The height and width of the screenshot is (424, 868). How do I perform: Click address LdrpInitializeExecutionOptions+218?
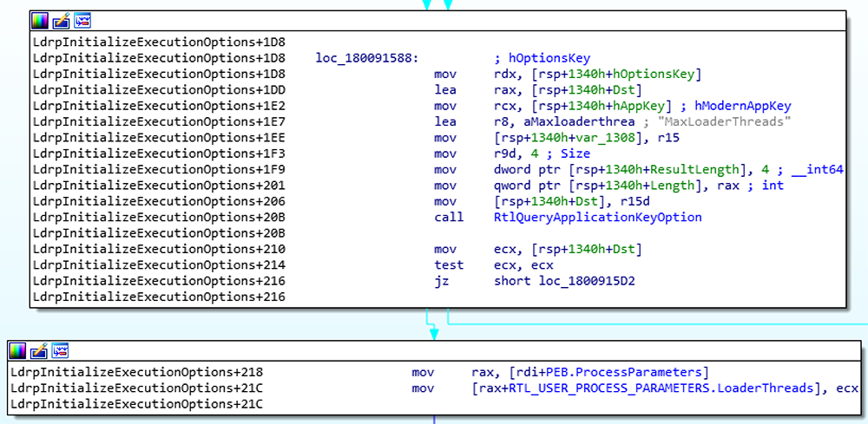[137, 372]
